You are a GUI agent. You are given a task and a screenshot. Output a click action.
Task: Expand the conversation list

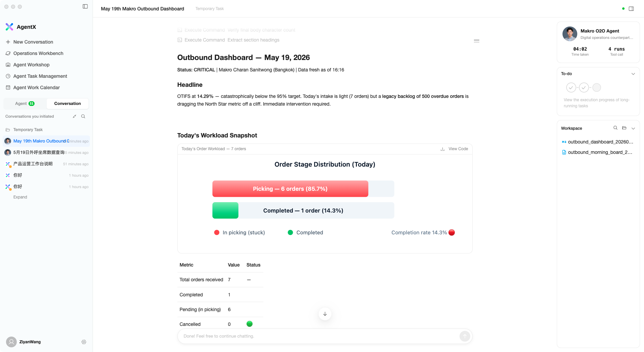click(20, 197)
